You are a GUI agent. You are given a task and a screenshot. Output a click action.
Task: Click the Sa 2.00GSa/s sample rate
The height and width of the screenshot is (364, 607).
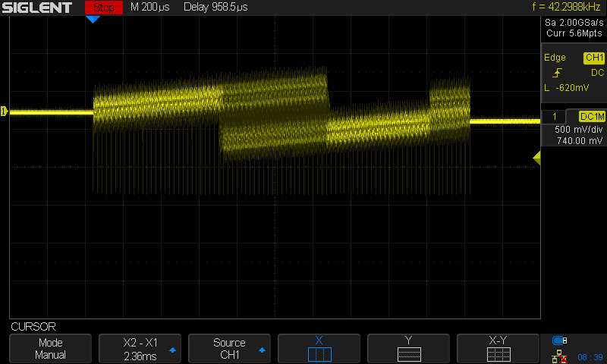tap(574, 23)
